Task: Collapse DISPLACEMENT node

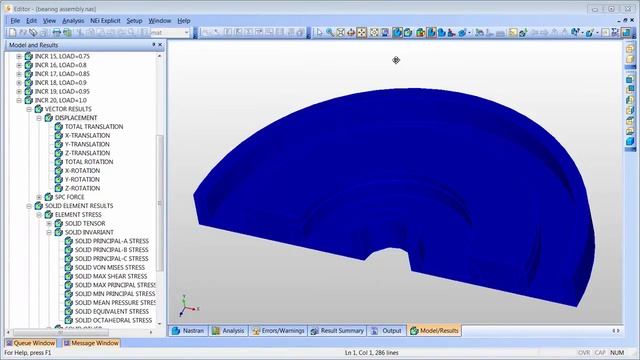Action: [x=39, y=118]
